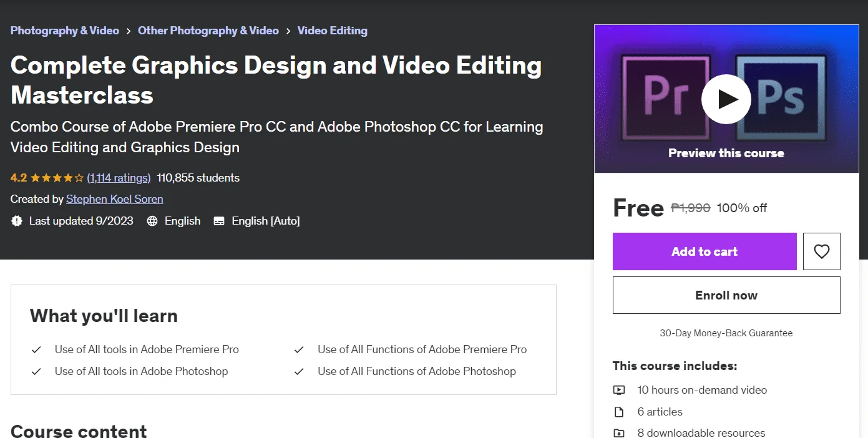Play the course preview video

click(x=726, y=99)
